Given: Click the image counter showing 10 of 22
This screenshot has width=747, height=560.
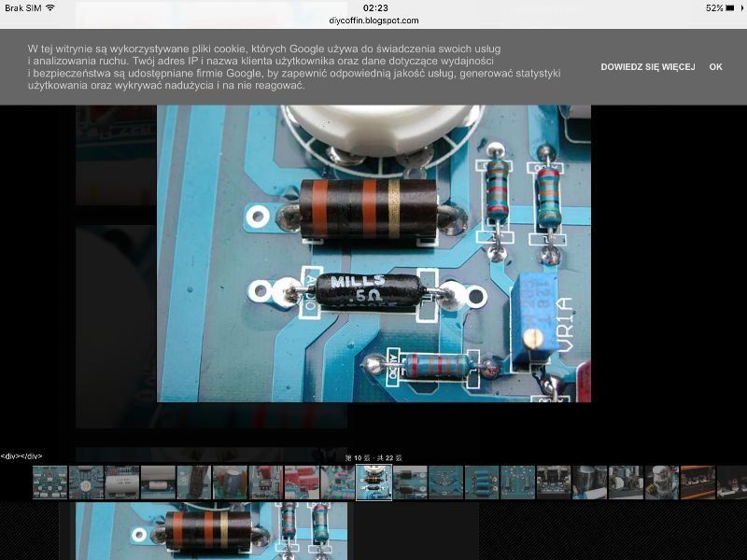Looking at the screenshot, I should tap(373, 458).
